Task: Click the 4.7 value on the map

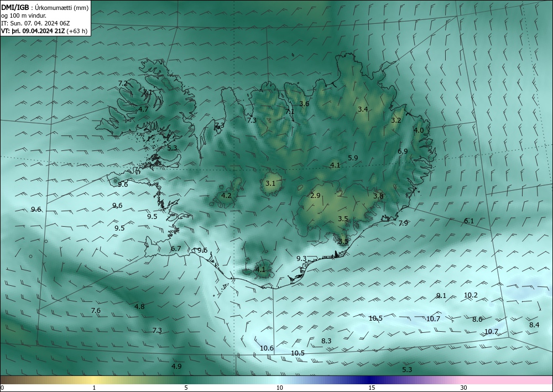Action: click(x=143, y=109)
